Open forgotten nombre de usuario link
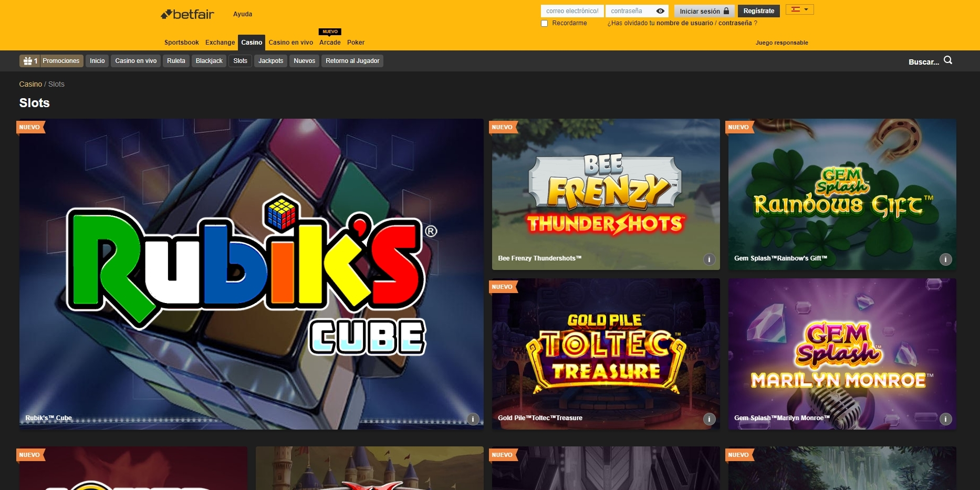The height and width of the screenshot is (490, 980). (x=685, y=23)
